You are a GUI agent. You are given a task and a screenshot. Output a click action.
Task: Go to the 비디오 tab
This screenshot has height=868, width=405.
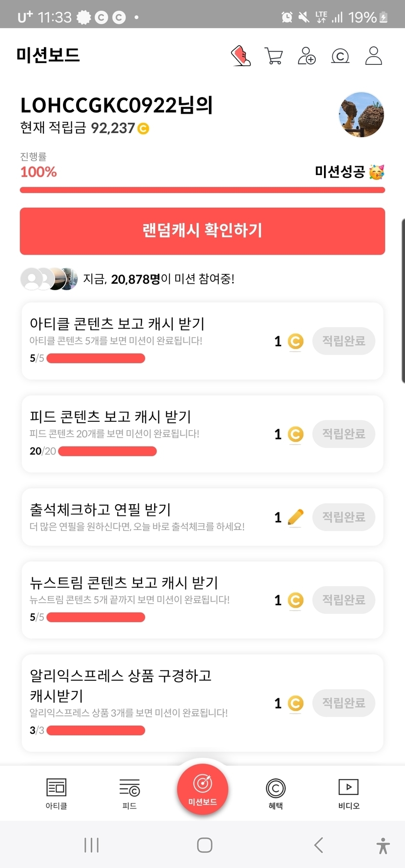click(348, 793)
